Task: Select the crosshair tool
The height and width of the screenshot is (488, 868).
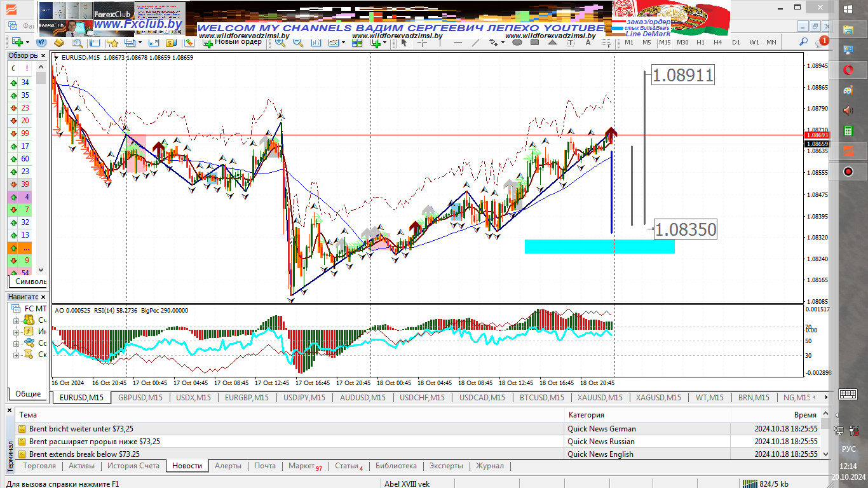Action: click(422, 42)
